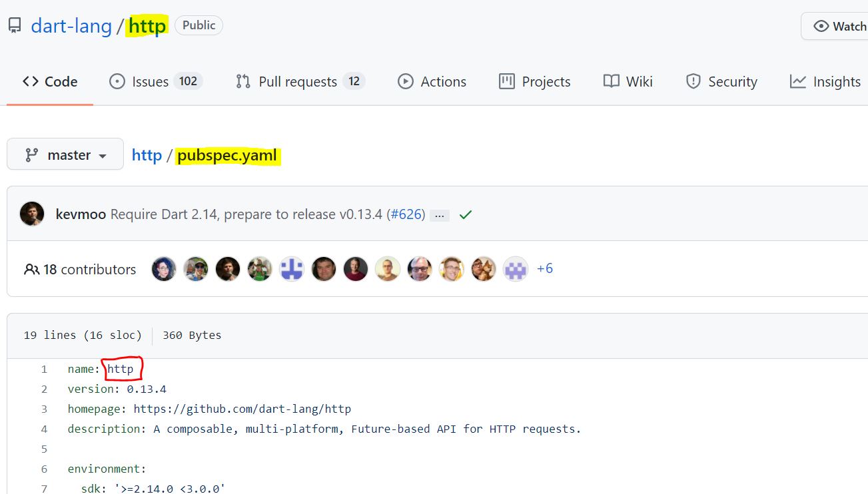Open the master branch dropdown

point(65,154)
